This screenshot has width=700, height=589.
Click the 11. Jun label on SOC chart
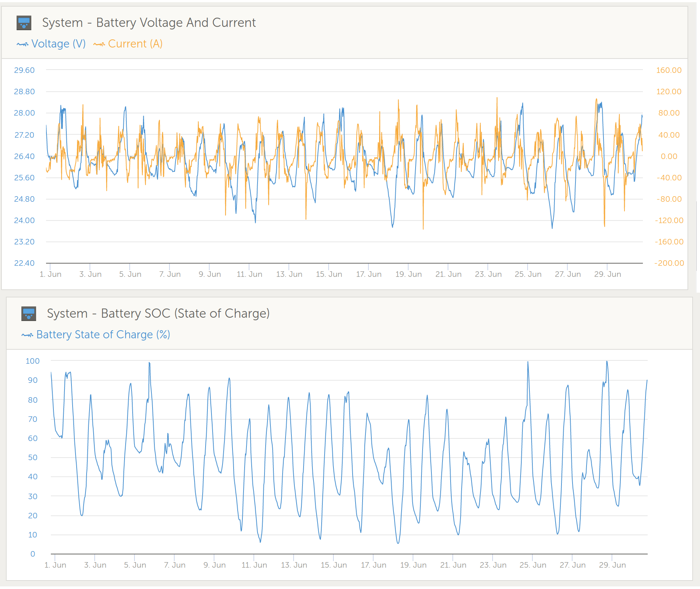pos(254,565)
